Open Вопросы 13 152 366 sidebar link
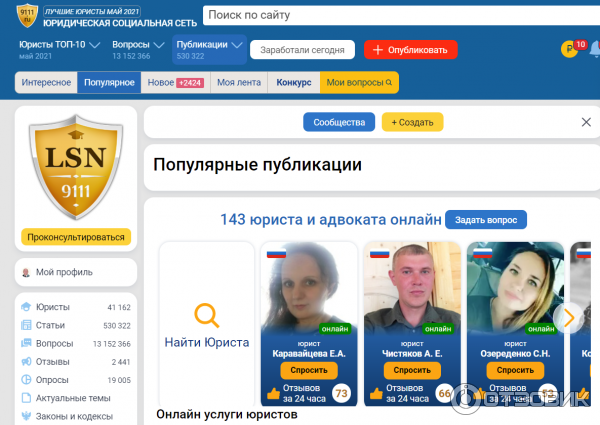Viewport: 600px width, 425px height. [x=76, y=344]
